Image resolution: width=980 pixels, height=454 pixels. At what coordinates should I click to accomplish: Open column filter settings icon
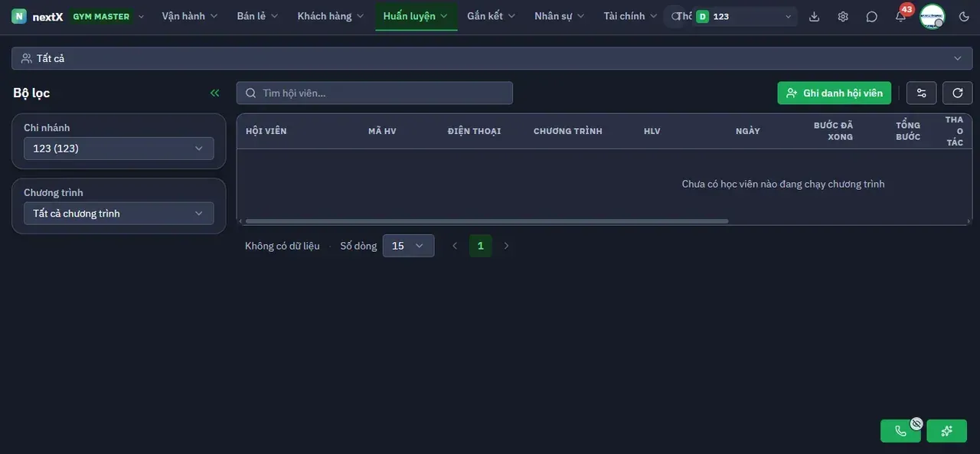point(922,93)
